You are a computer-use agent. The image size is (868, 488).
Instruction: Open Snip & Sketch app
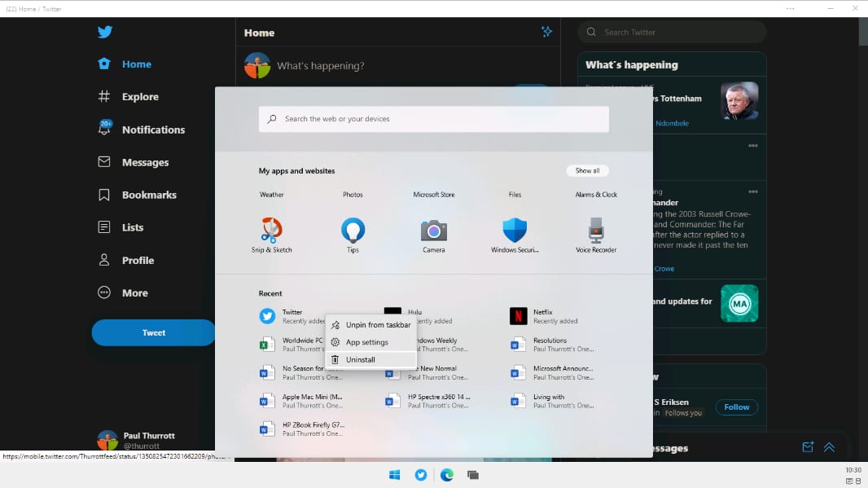tap(271, 235)
